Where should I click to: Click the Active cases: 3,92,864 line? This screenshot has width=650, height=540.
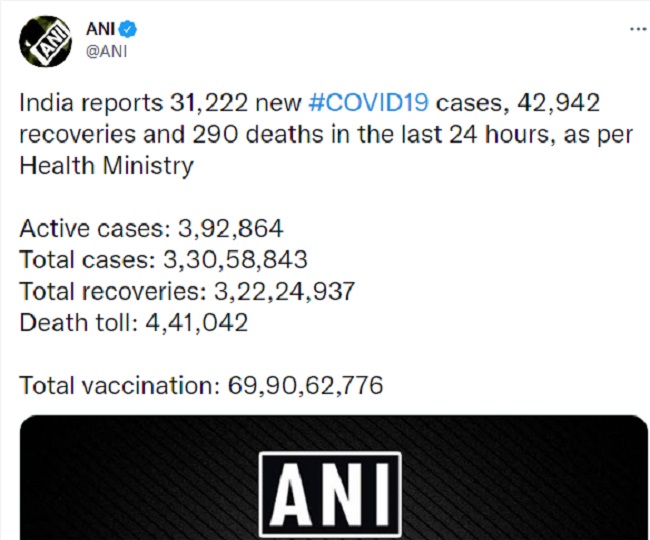[x=151, y=228]
